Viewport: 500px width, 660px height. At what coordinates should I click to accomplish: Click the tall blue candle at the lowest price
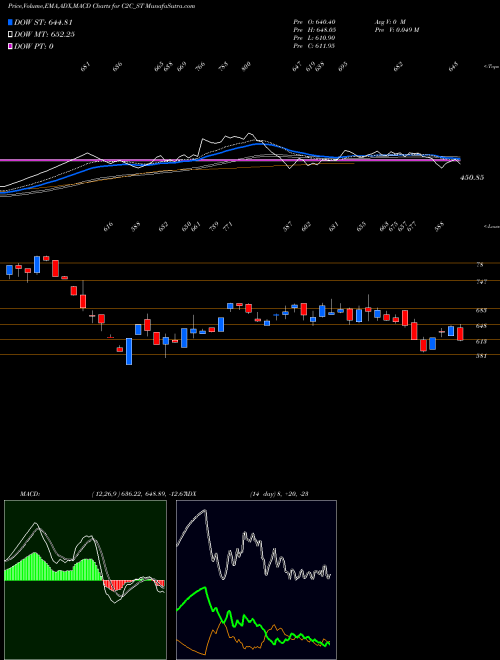click(129, 351)
